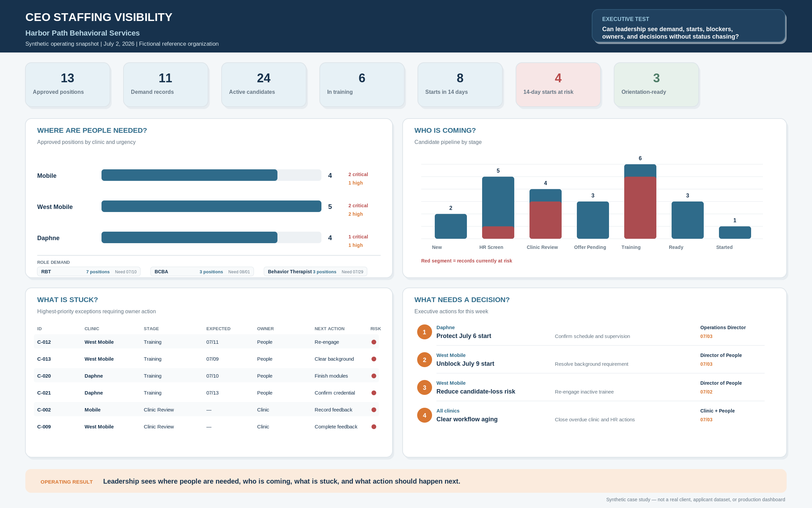Viewport: 812px width, 508px height.
Task: Open the Protect July 6 start decision
Action: (x=464, y=336)
